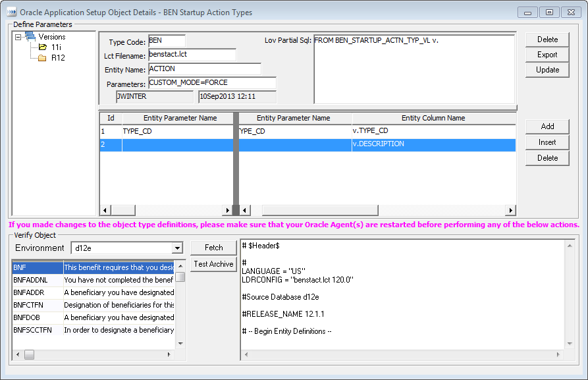Image resolution: width=588 pixels, height=380 pixels.
Task: Click the description 'Designation of beneficiaries for this'
Action: [x=119, y=305]
